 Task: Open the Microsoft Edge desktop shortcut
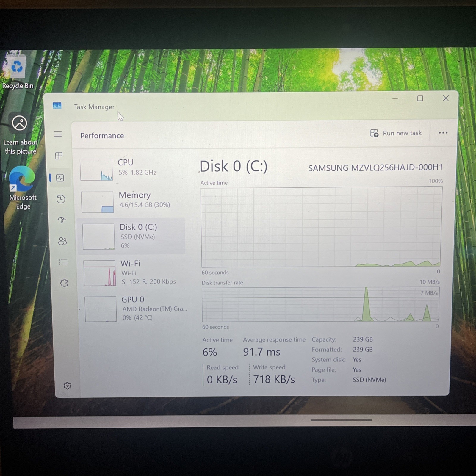click(x=23, y=188)
